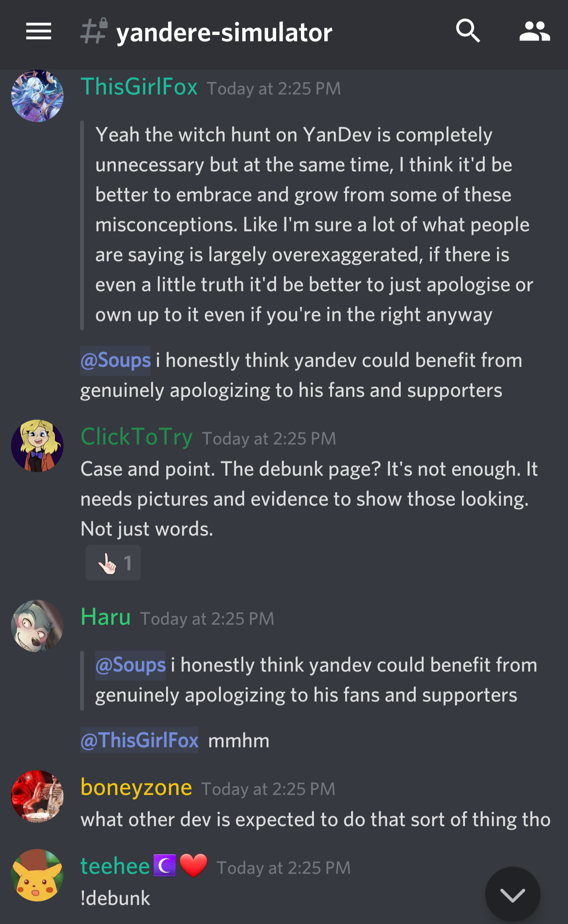Tap boneyzone's red avatar

(37, 796)
